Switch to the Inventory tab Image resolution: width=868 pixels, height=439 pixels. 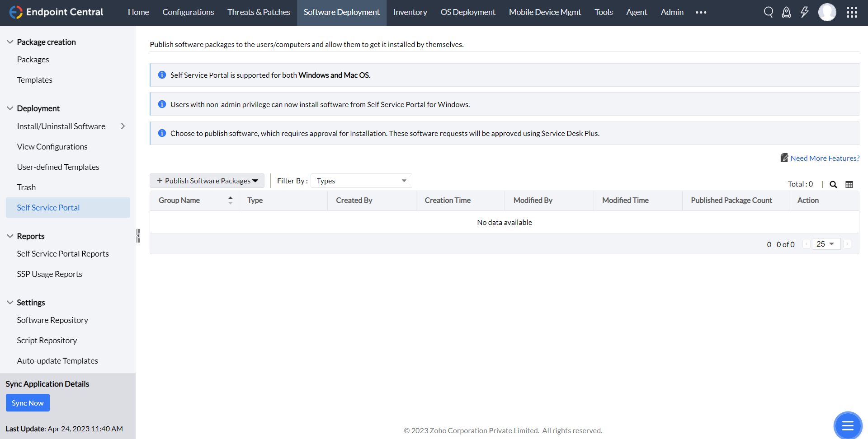(410, 12)
